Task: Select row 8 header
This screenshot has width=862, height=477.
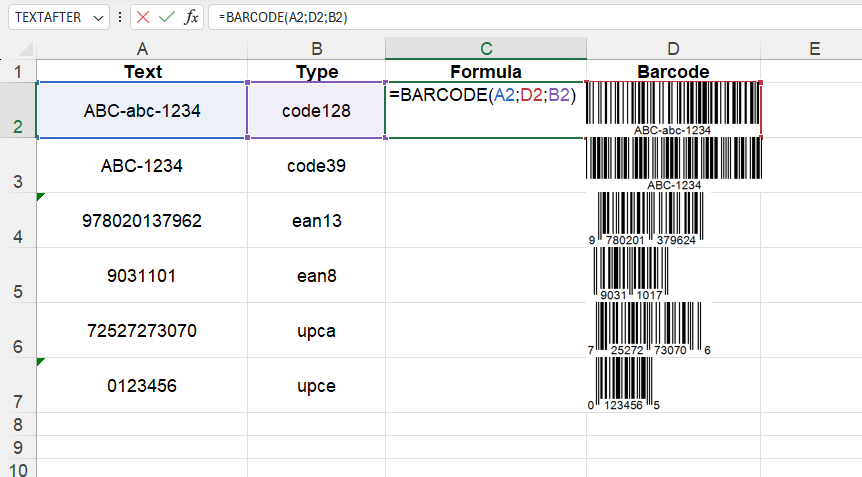Action: tap(18, 424)
